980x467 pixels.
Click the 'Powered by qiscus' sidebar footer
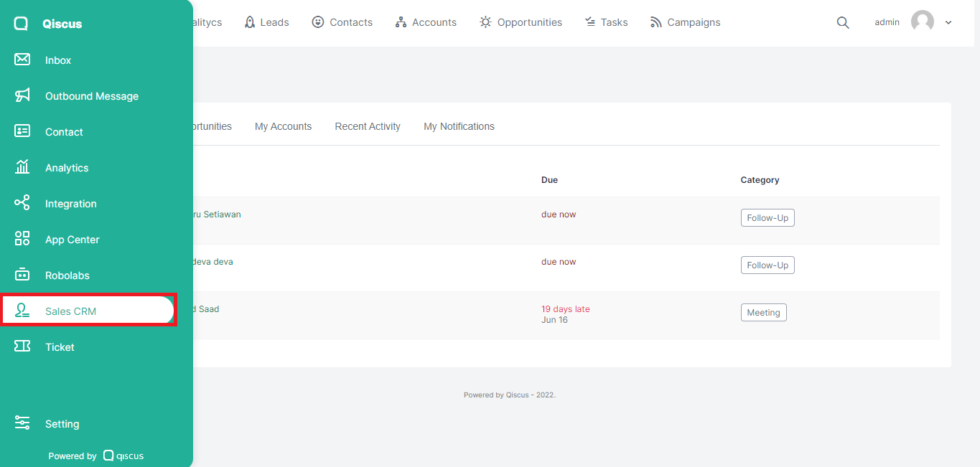tap(96, 456)
